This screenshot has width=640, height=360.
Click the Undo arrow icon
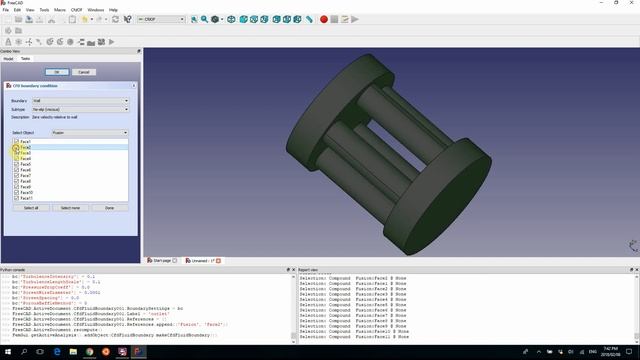point(85,19)
